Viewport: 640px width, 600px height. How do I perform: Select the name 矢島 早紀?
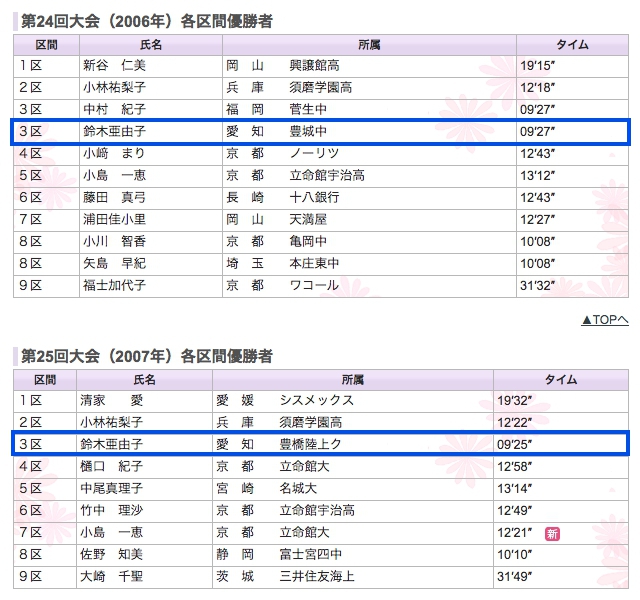click(114, 264)
